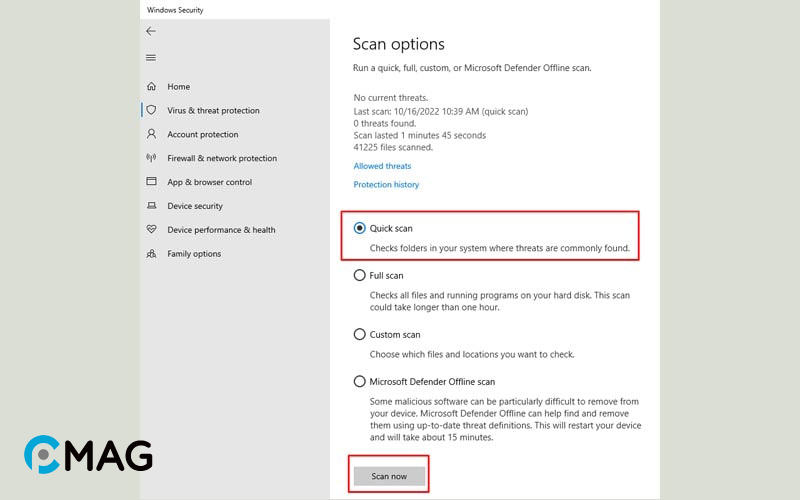Screen dimensions: 800x500
Task: Click the App & browser control window icon
Action: (152, 181)
